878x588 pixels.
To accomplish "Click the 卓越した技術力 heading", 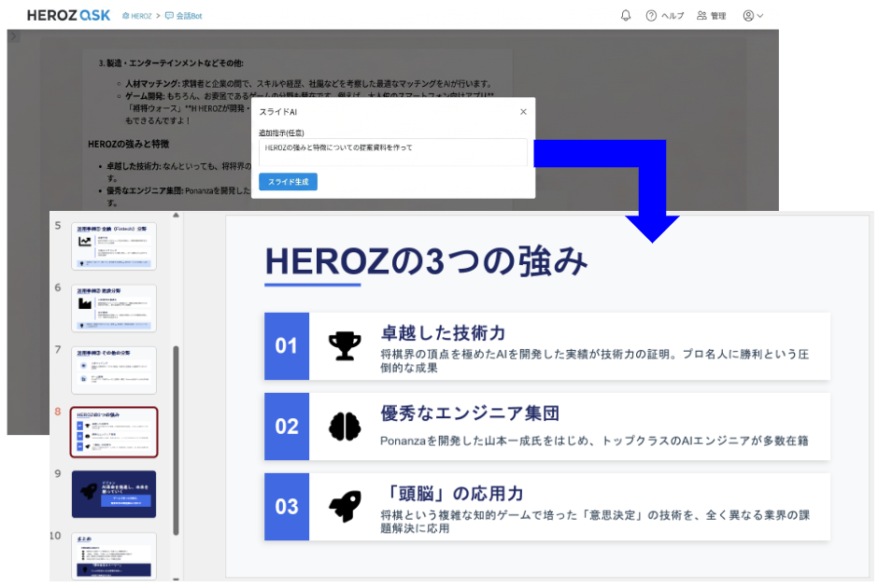I will click(443, 333).
